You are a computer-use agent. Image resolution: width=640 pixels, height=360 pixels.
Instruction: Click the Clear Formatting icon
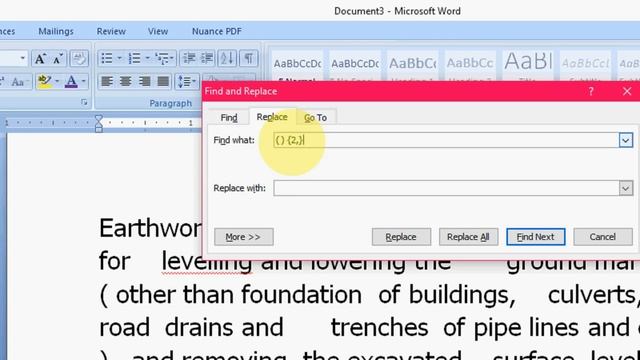tap(79, 59)
